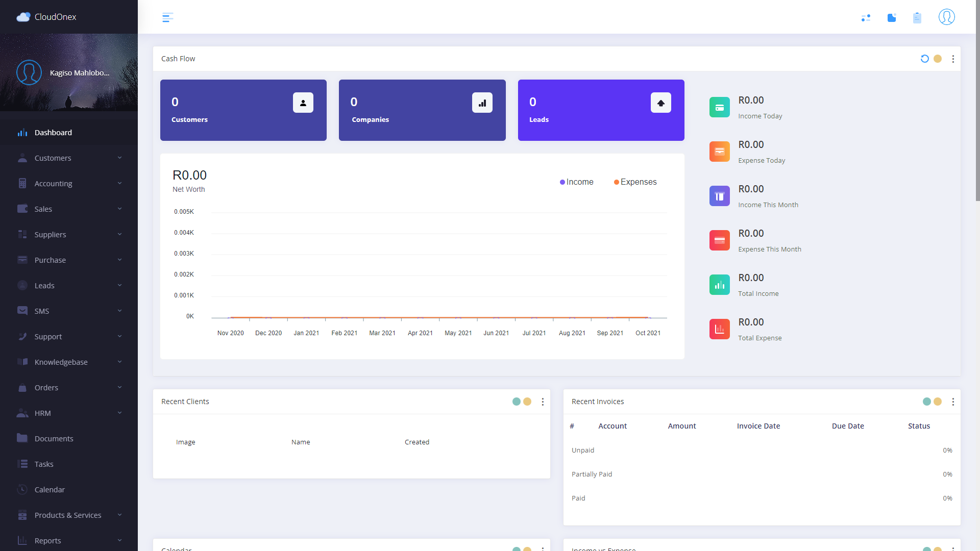Click the Oct 2021 point on chart
Screen dimensions: 980x551
point(648,318)
